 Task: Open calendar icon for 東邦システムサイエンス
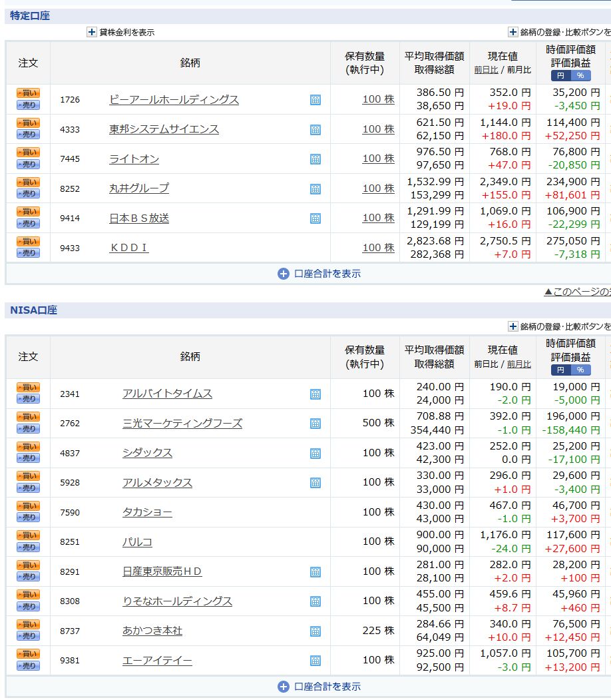click(315, 129)
